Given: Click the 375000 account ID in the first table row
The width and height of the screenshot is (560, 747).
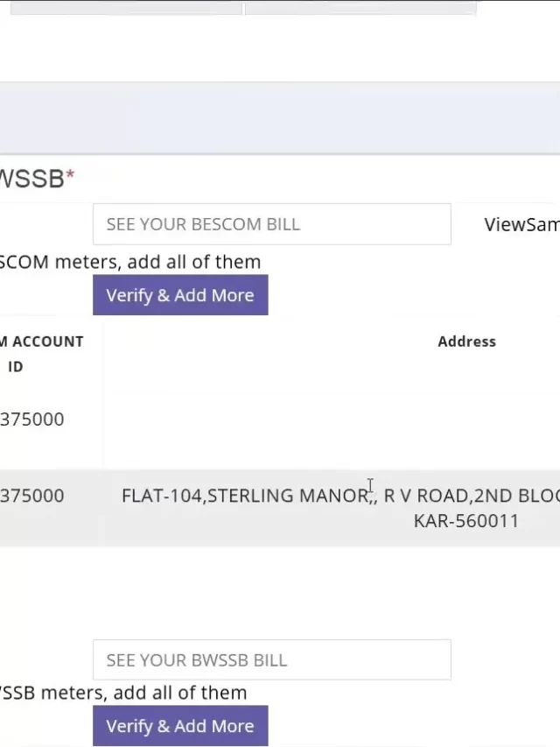Looking at the screenshot, I should [31, 419].
